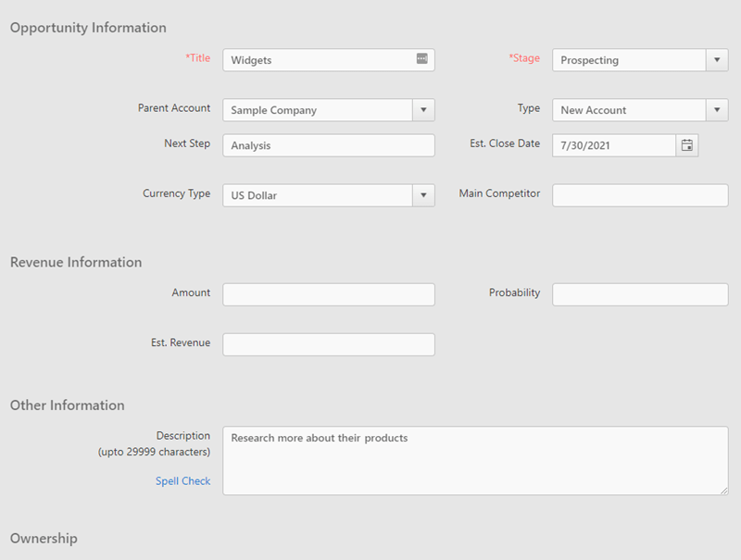This screenshot has width=741, height=560.
Task: Click inside the Description text area
Action: 475,461
